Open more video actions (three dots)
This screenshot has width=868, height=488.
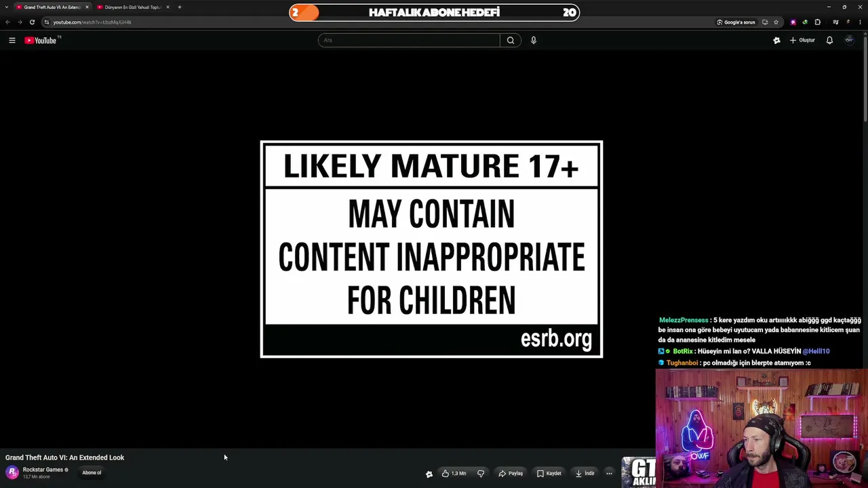point(609,473)
